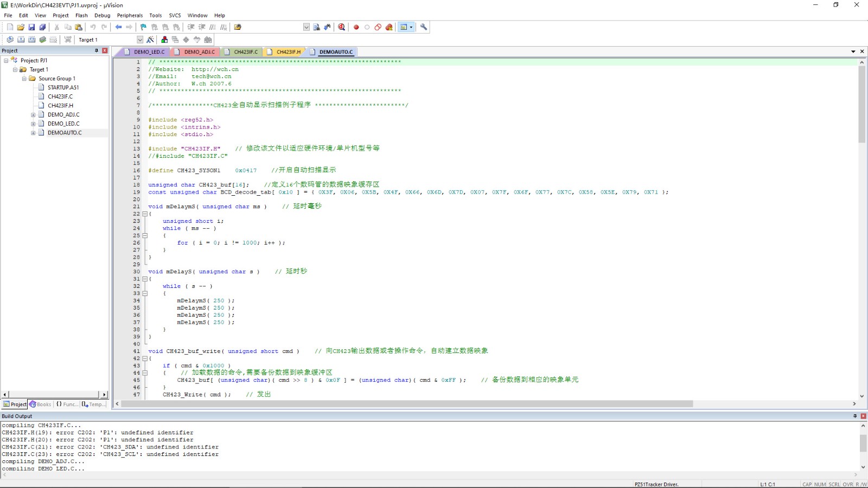Image resolution: width=868 pixels, height=488 pixels.
Task: Click the Open file folder icon
Action: (x=21, y=27)
